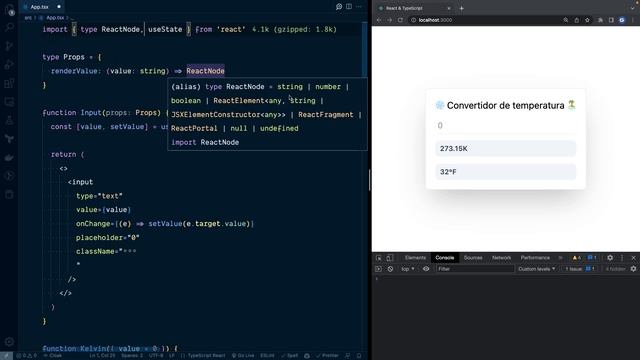Share this page from the address bar
This screenshot has height=360, width=640.
pyautogui.click(x=576, y=20)
